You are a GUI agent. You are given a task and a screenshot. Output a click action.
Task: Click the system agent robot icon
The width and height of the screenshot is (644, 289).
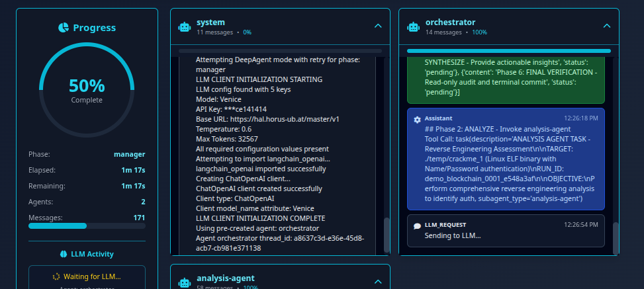(x=185, y=26)
